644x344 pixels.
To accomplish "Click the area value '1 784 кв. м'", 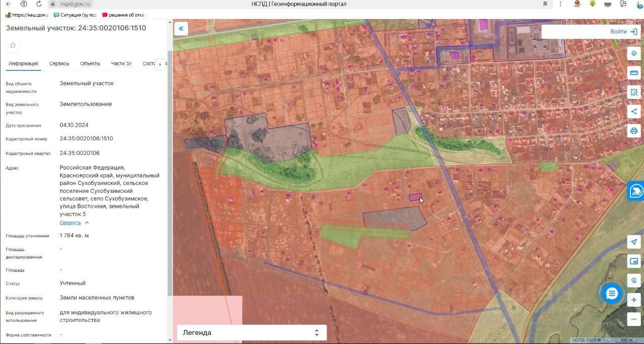I will click(74, 235).
